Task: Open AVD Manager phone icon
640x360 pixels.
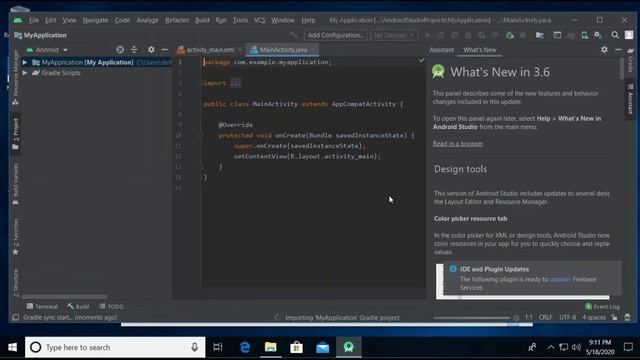Action: (x=584, y=35)
